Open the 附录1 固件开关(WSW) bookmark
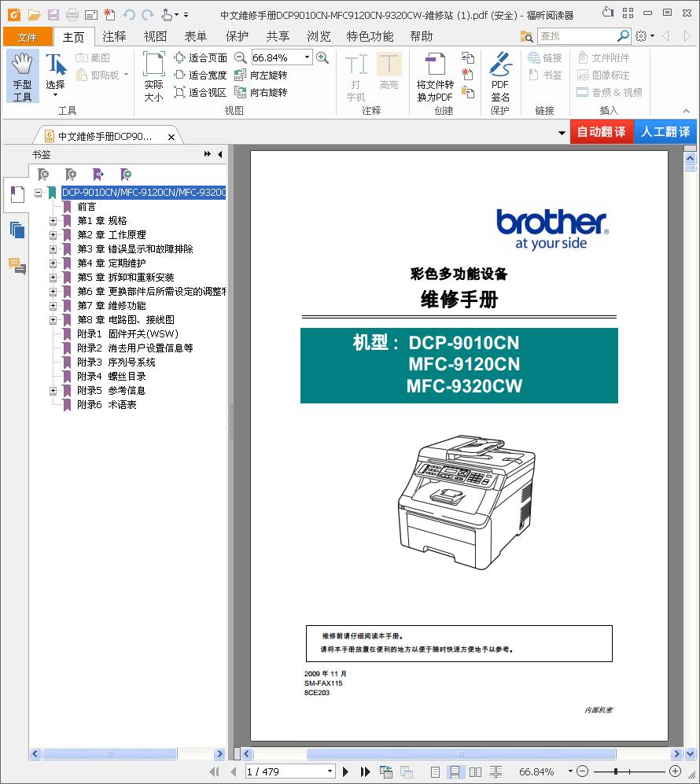Image resolution: width=700 pixels, height=784 pixels. tap(127, 333)
